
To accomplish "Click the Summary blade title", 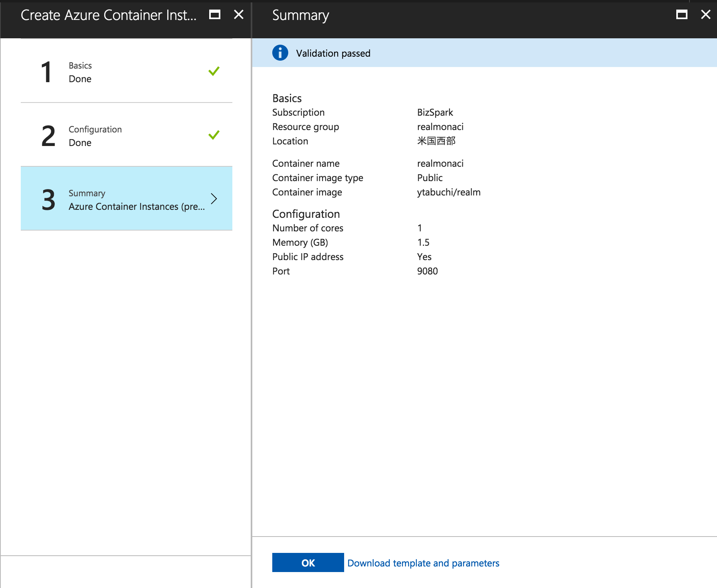I will 301,16.
